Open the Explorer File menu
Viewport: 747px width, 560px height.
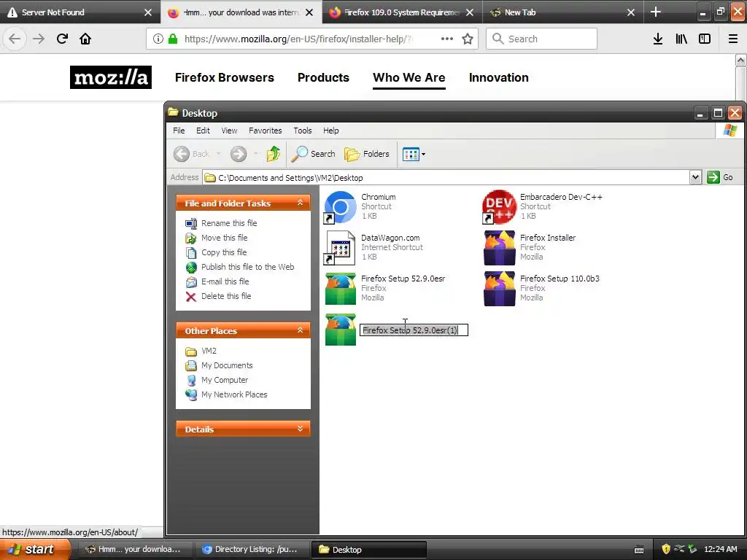tap(179, 131)
